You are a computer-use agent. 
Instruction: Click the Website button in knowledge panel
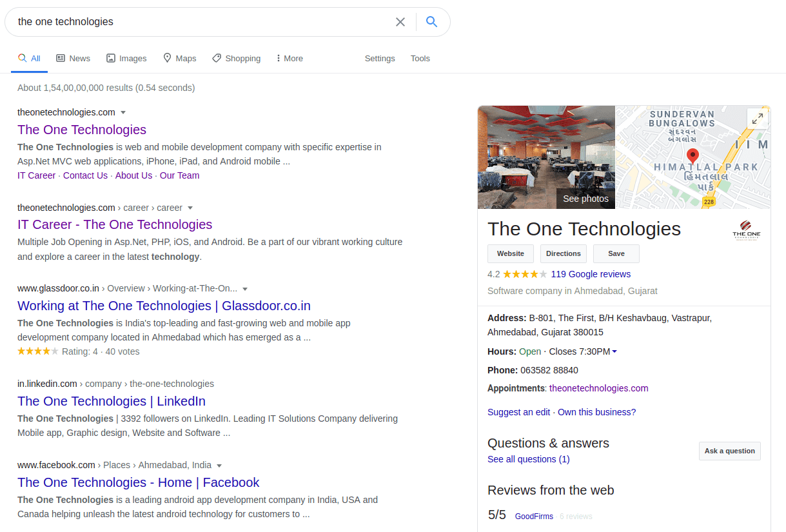[511, 253]
